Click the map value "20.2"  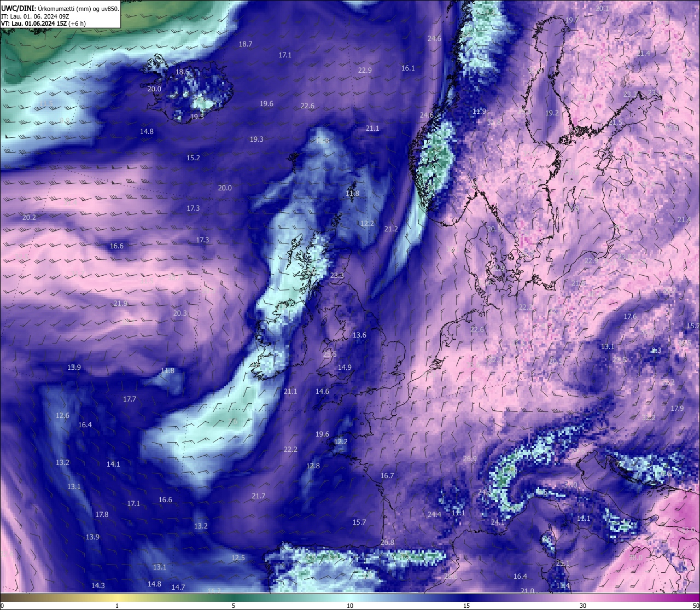pyautogui.click(x=29, y=217)
